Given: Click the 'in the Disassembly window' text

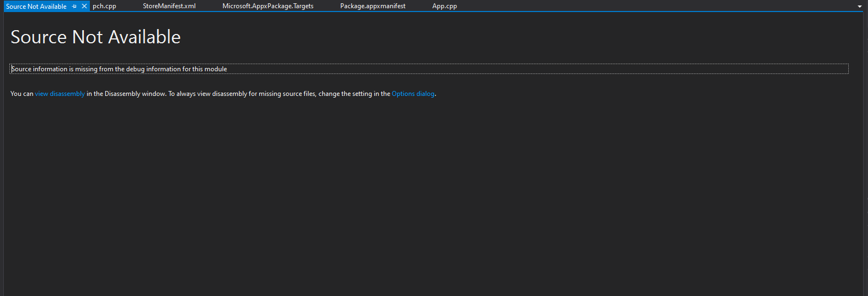Looking at the screenshot, I should tap(126, 94).
